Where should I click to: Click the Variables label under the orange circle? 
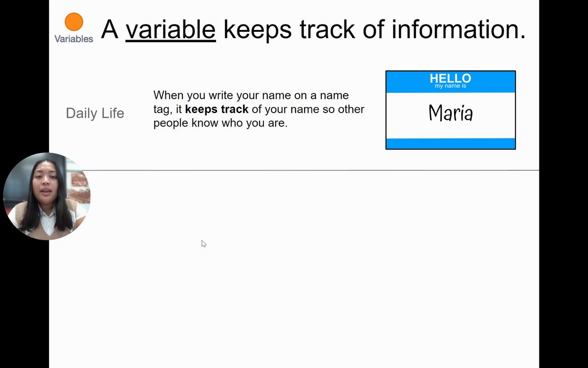click(73, 39)
